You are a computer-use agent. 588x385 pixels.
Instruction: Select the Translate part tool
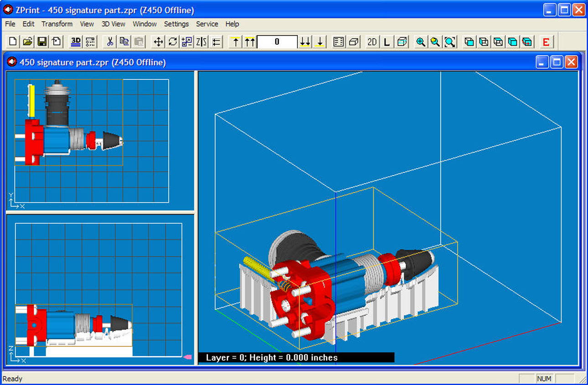pyautogui.click(x=157, y=42)
